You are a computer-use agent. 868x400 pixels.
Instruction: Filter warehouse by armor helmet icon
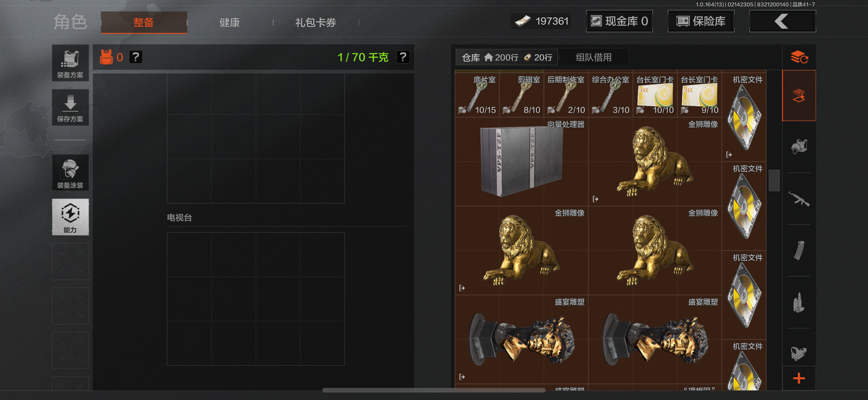pos(798,147)
